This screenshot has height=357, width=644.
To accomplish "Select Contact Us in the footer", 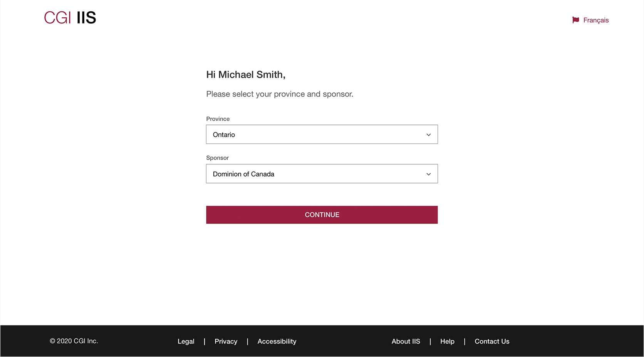I will coord(492,341).
